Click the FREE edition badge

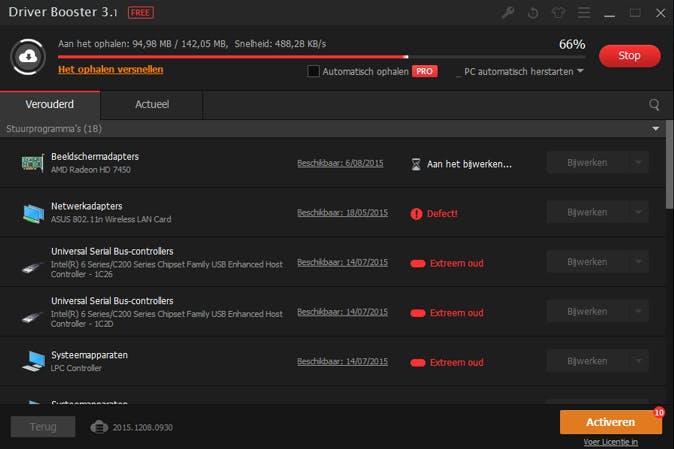pyautogui.click(x=141, y=12)
